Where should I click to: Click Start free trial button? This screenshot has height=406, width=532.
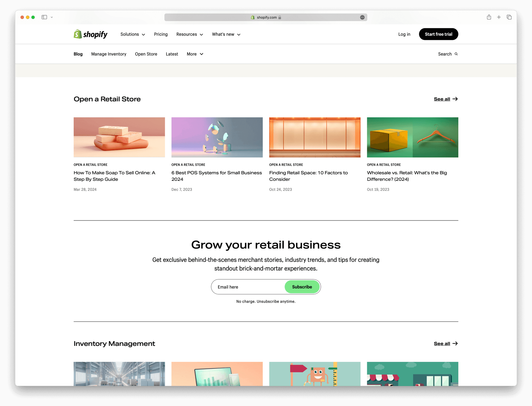[438, 34]
